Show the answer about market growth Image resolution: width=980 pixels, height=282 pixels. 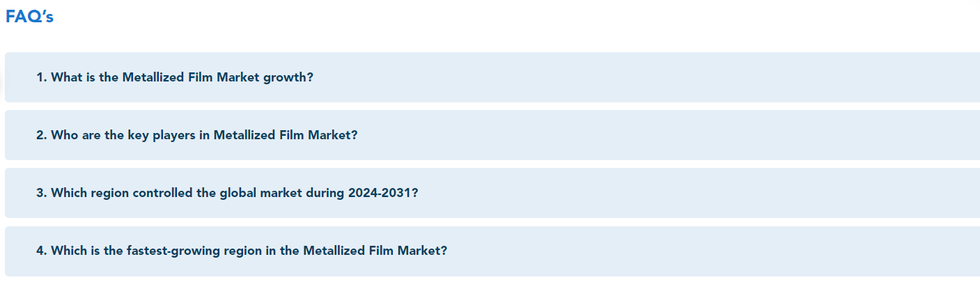coord(175,77)
